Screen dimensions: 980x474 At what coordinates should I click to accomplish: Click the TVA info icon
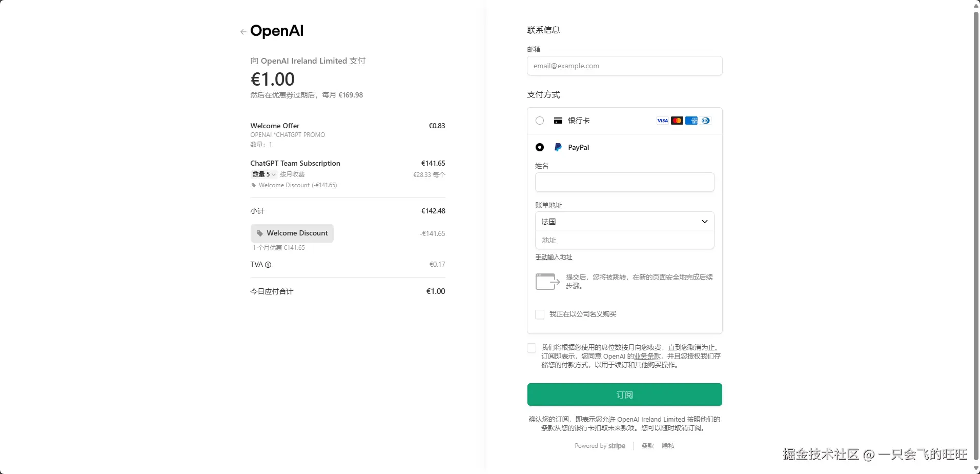click(268, 265)
